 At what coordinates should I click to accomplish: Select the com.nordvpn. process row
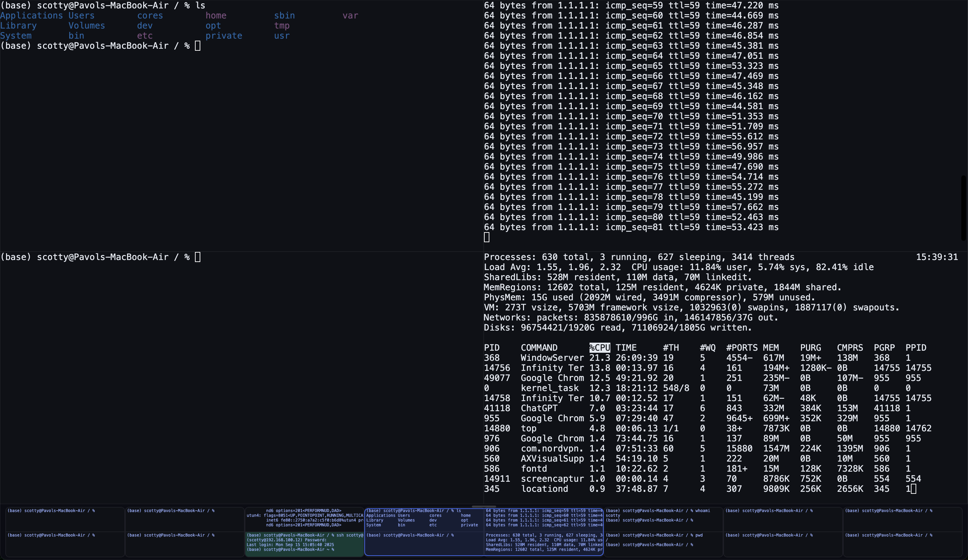click(552, 448)
